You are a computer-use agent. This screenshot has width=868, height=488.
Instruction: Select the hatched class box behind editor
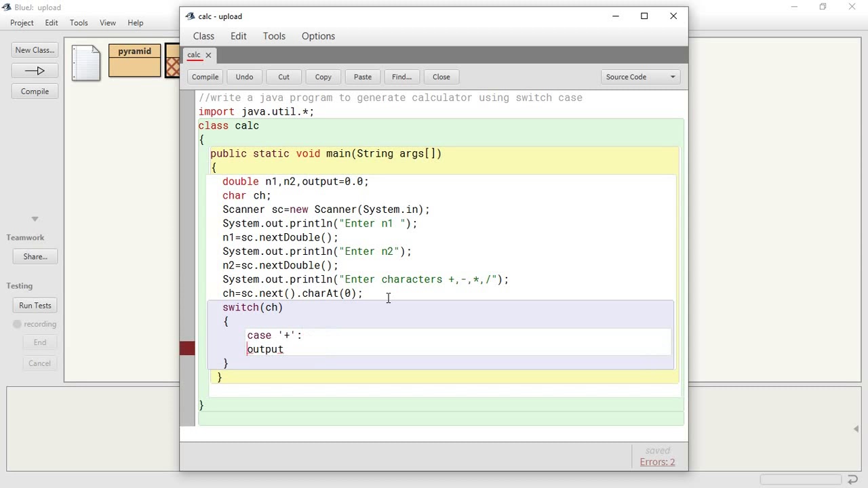[172, 61]
